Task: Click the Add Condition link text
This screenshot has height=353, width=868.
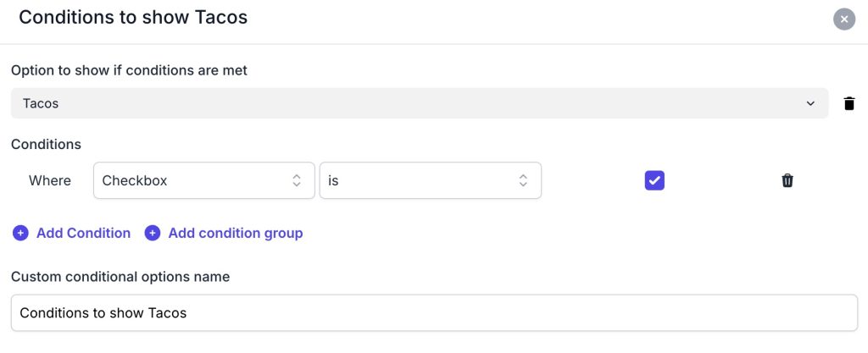Action: pyautogui.click(x=83, y=233)
